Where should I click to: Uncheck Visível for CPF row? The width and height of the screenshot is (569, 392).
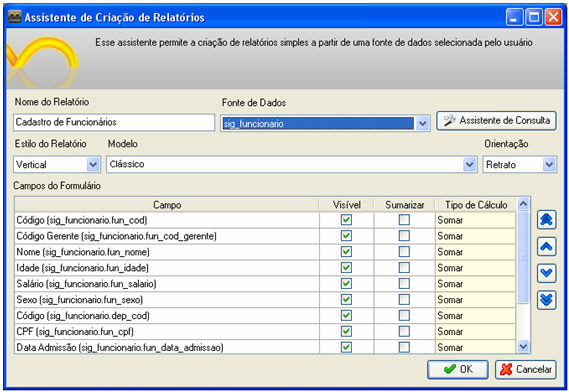346,331
